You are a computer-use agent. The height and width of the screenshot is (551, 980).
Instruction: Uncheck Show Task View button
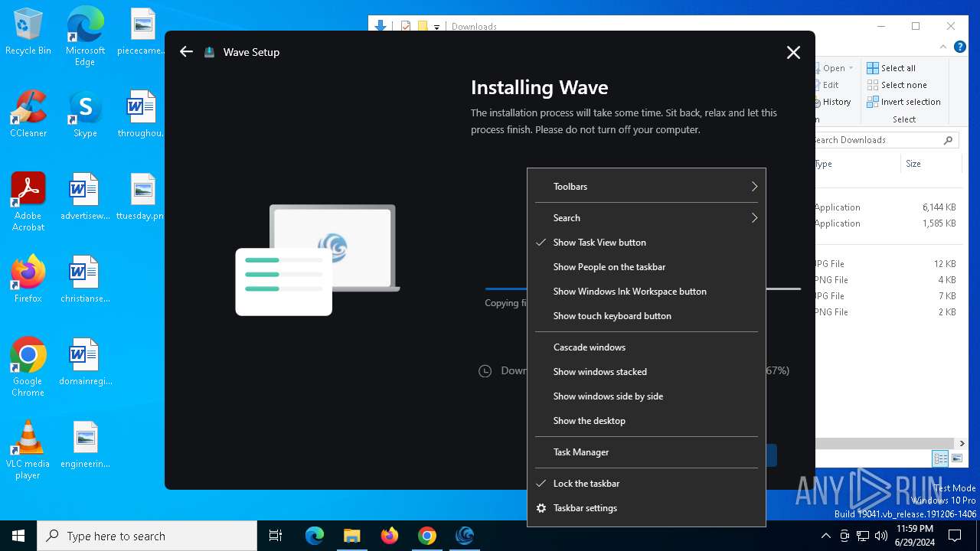pos(646,243)
